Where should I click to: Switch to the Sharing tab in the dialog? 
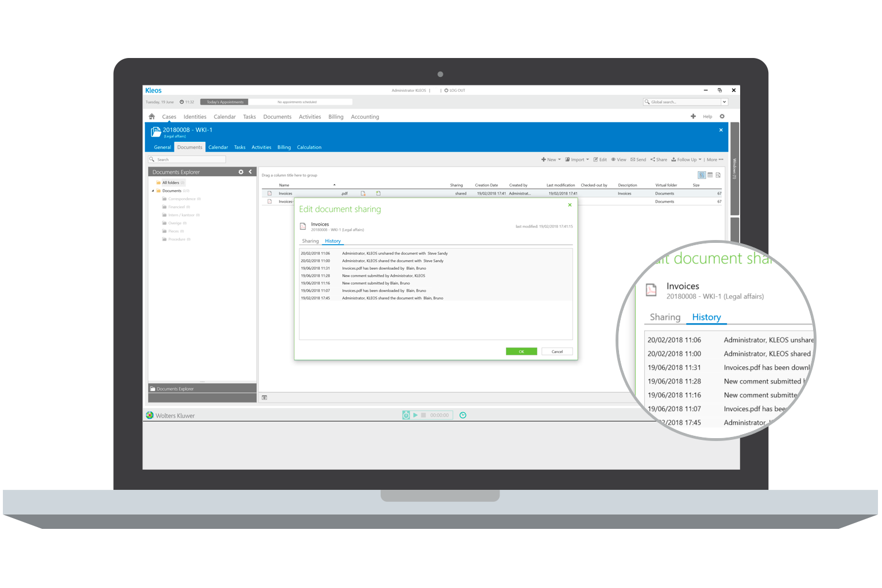[x=310, y=241]
